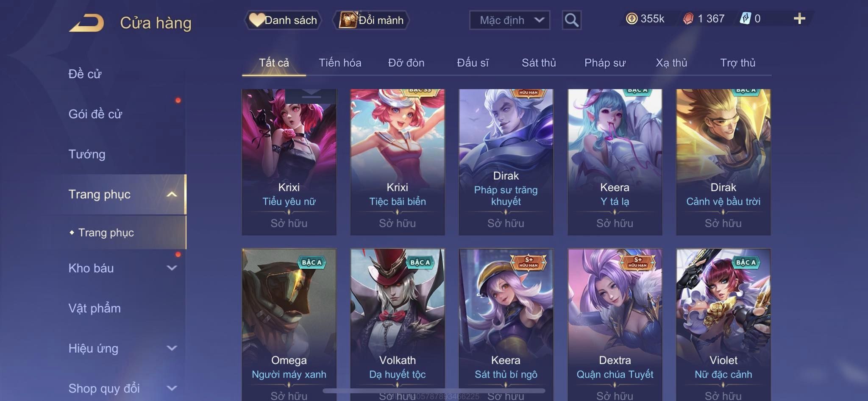Image resolution: width=868 pixels, height=401 pixels.
Task: Select Volkath Dạ huyết tộc skin card
Action: coord(398,325)
